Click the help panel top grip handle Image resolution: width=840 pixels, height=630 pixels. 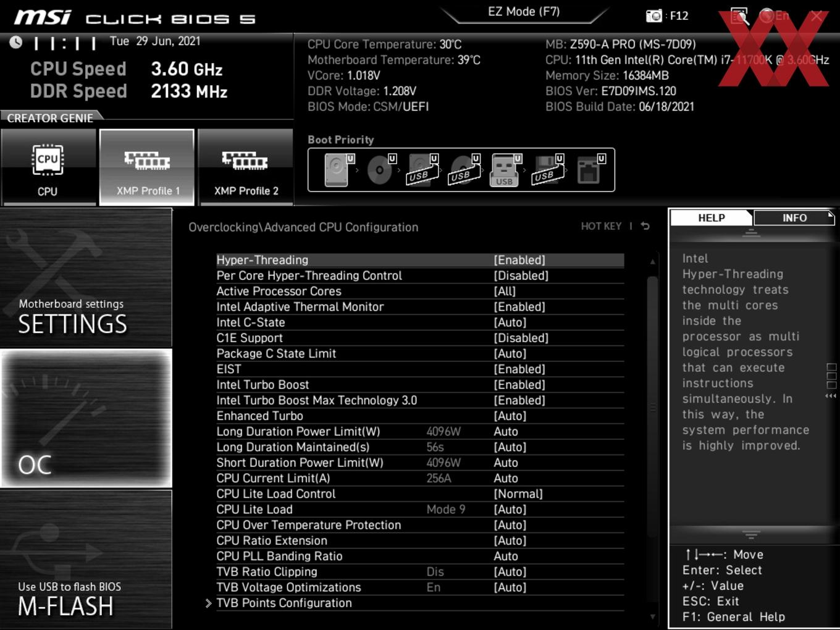coord(751,233)
